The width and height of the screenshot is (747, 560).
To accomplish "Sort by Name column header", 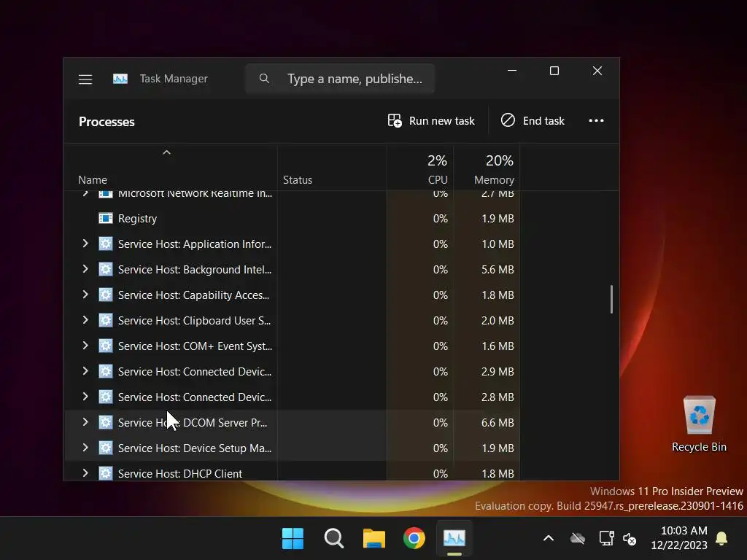I will coord(93,180).
